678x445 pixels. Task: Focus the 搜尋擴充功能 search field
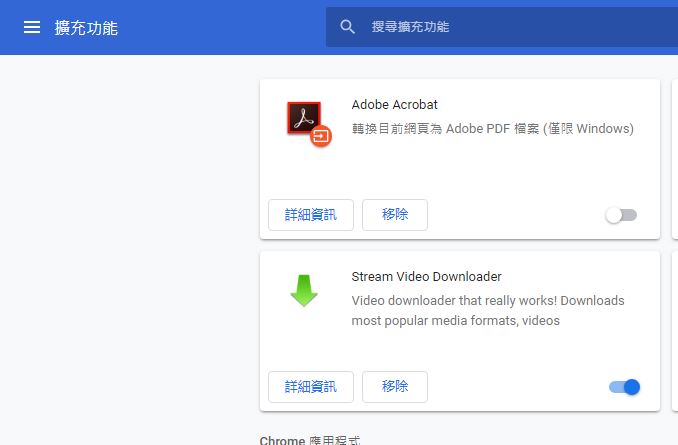point(500,27)
